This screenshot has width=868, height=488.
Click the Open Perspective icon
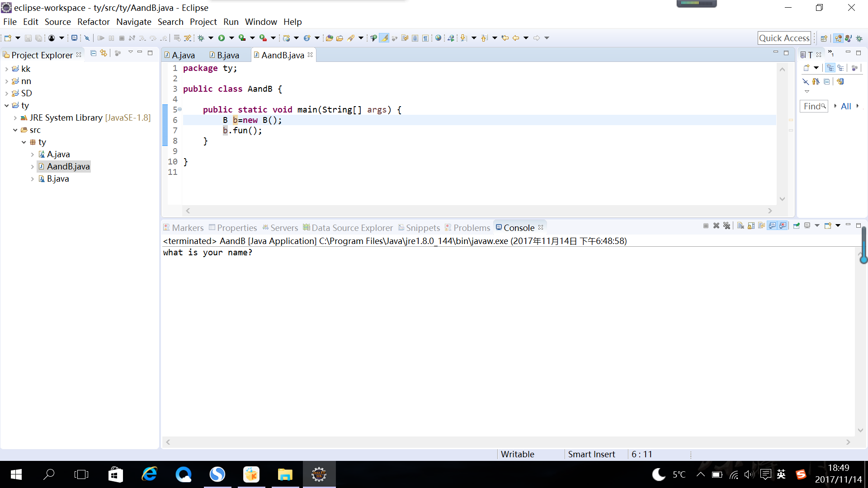point(824,38)
